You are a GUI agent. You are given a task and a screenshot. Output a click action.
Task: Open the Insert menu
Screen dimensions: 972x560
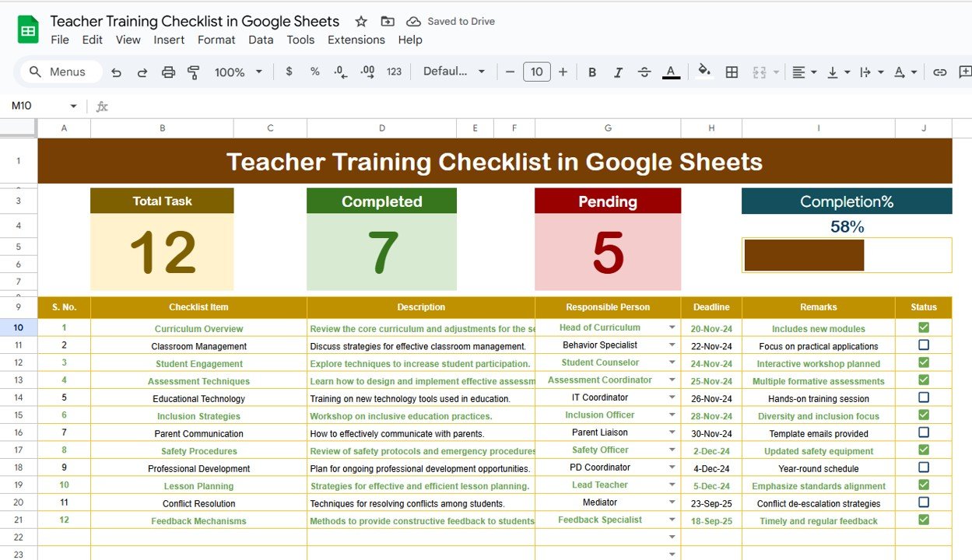click(169, 40)
